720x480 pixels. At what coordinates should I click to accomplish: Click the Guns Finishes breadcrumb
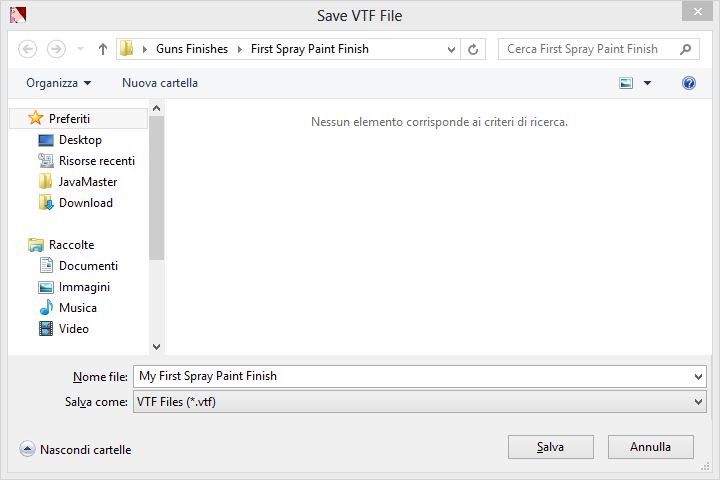point(192,49)
